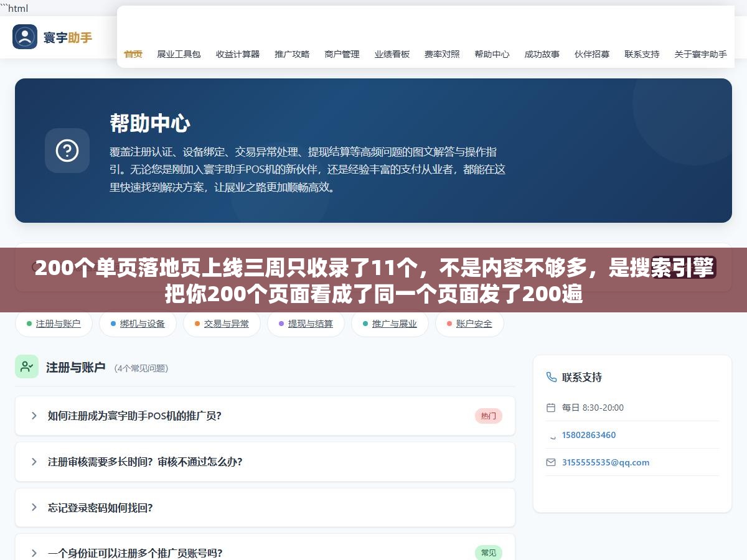
Task: Click the 热门 tag on first question
Action: [x=489, y=416]
